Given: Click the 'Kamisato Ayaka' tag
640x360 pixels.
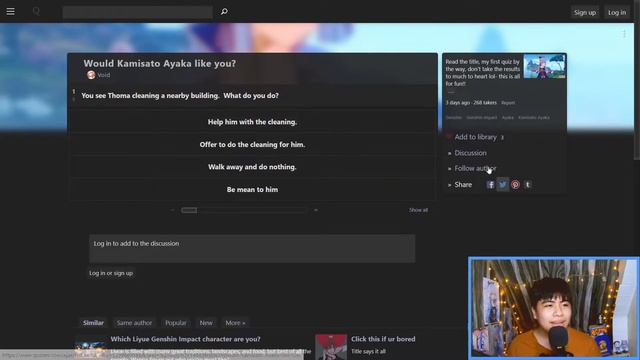Looking at the screenshot, I should 534,118.
